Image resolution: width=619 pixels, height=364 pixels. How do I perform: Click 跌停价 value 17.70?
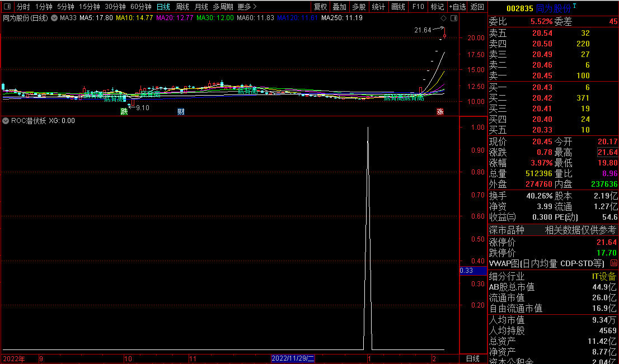(607, 253)
